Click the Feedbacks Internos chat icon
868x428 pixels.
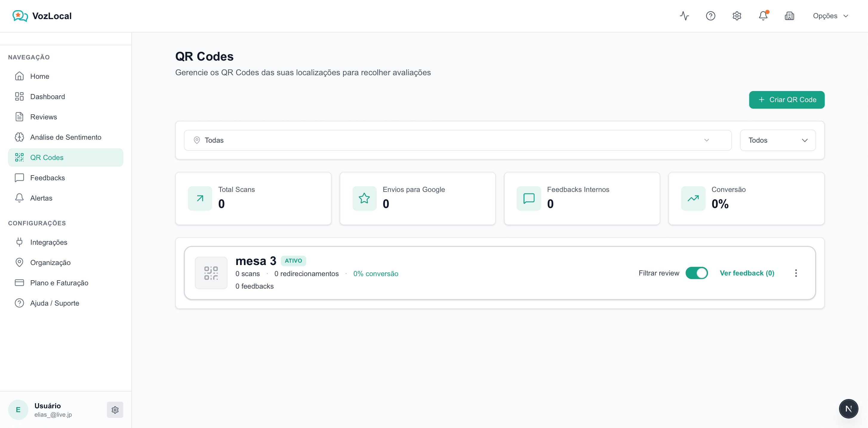tap(529, 198)
